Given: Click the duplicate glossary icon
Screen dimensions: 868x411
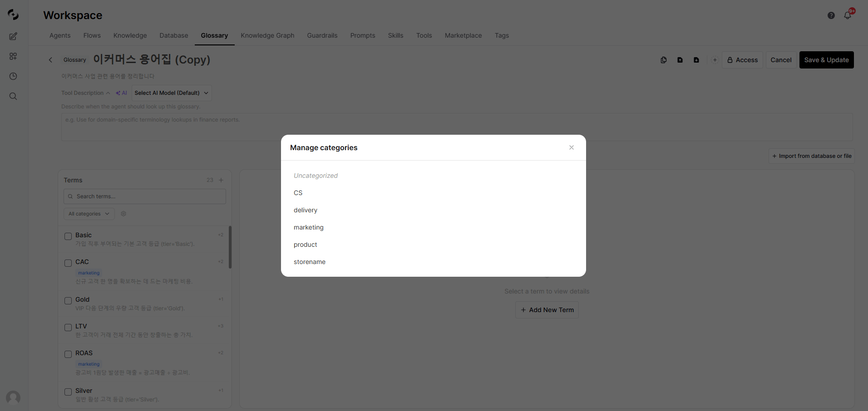Looking at the screenshot, I should [x=664, y=60].
